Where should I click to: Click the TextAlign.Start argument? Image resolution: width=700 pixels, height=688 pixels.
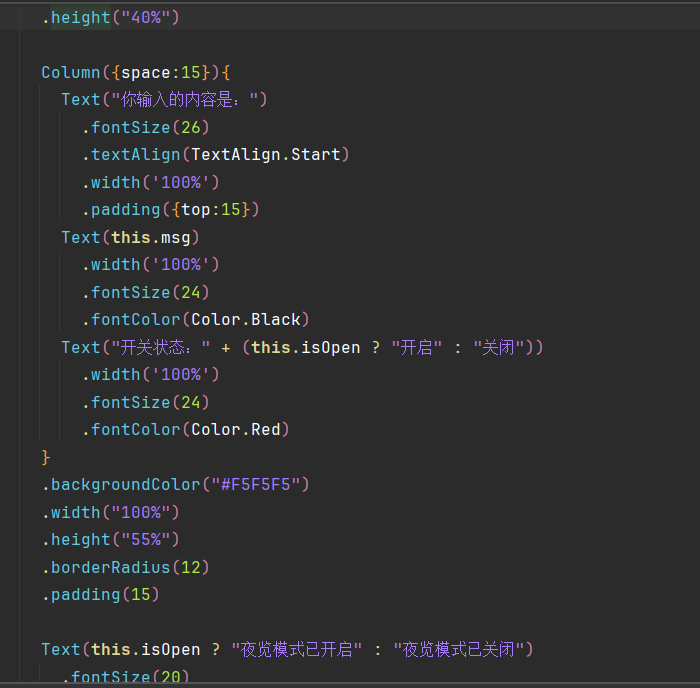(266, 155)
